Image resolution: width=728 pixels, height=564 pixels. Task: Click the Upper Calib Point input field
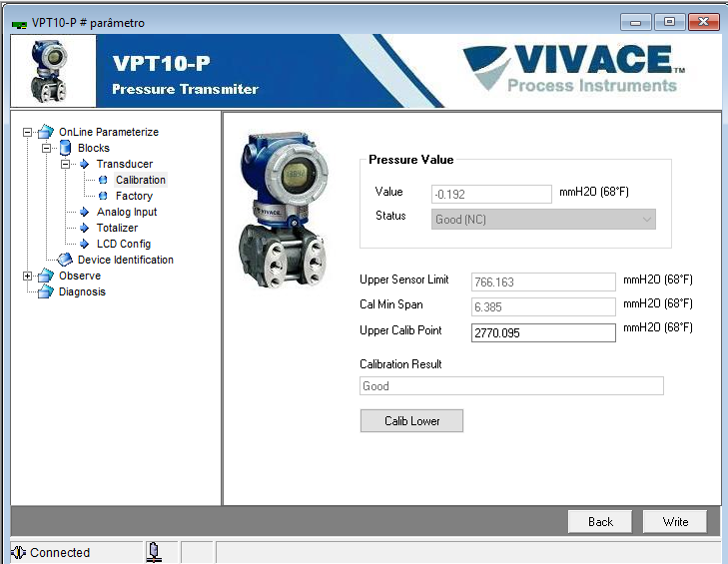[543, 332]
